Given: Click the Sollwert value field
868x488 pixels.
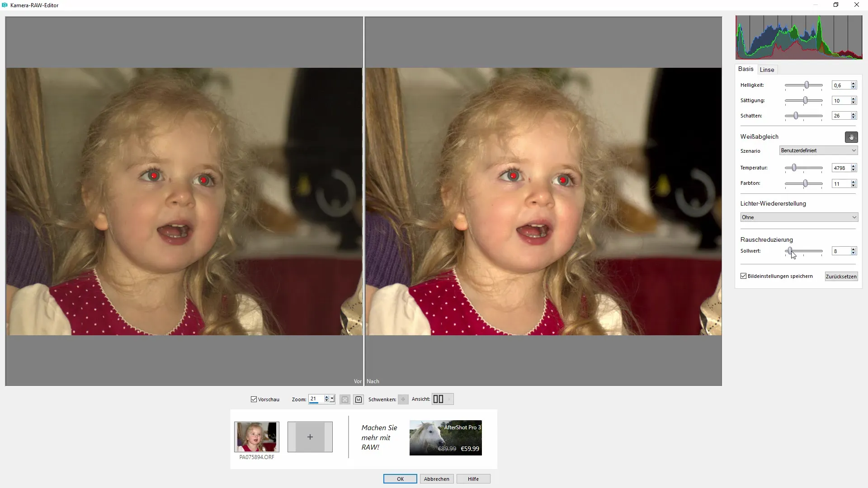Looking at the screenshot, I should [x=841, y=251].
